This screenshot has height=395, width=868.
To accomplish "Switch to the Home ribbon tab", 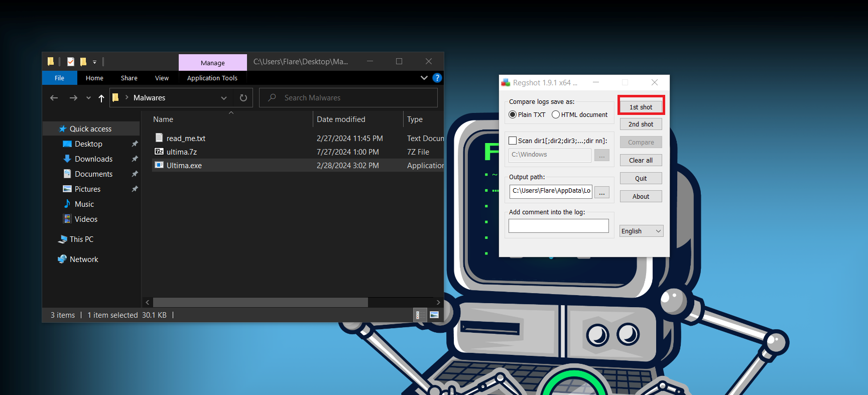I will (x=94, y=78).
